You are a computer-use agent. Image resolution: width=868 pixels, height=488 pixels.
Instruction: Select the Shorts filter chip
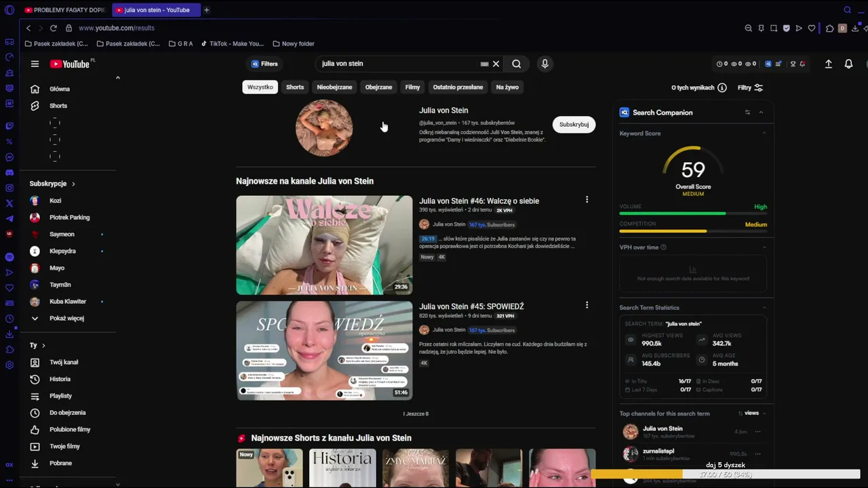pos(295,87)
